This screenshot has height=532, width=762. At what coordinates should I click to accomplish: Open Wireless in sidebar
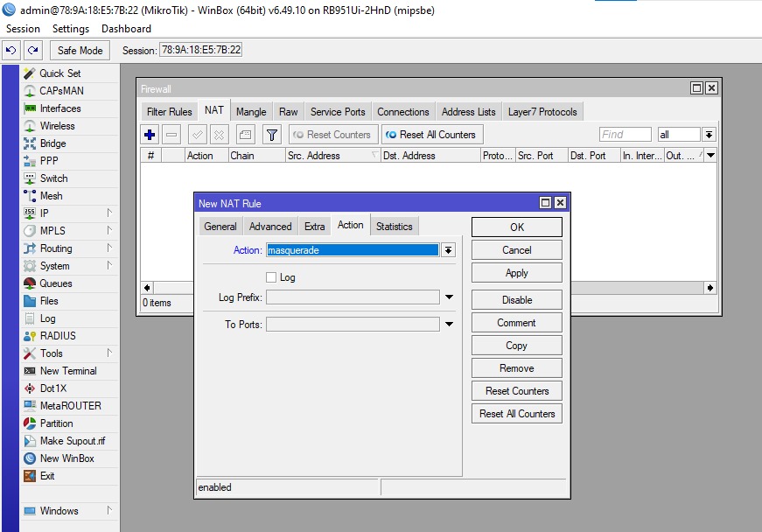[69, 126]
